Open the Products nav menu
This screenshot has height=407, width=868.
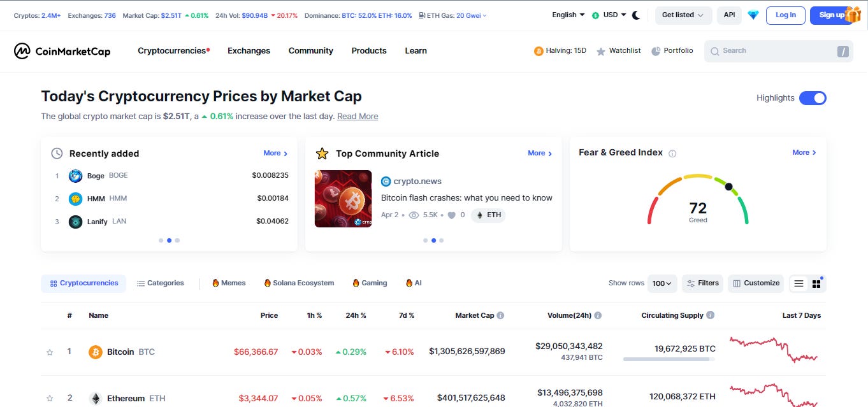[x=369, y=51]
